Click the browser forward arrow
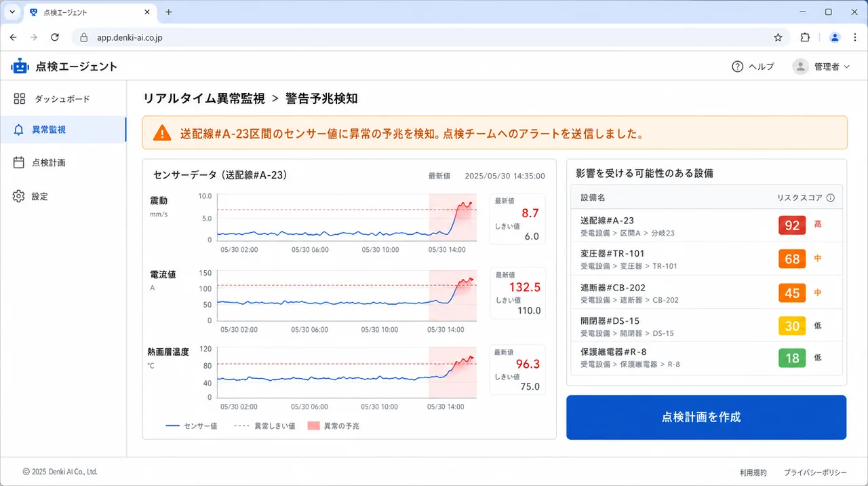This screenshot has width=868, height=486. click(34, 37)
